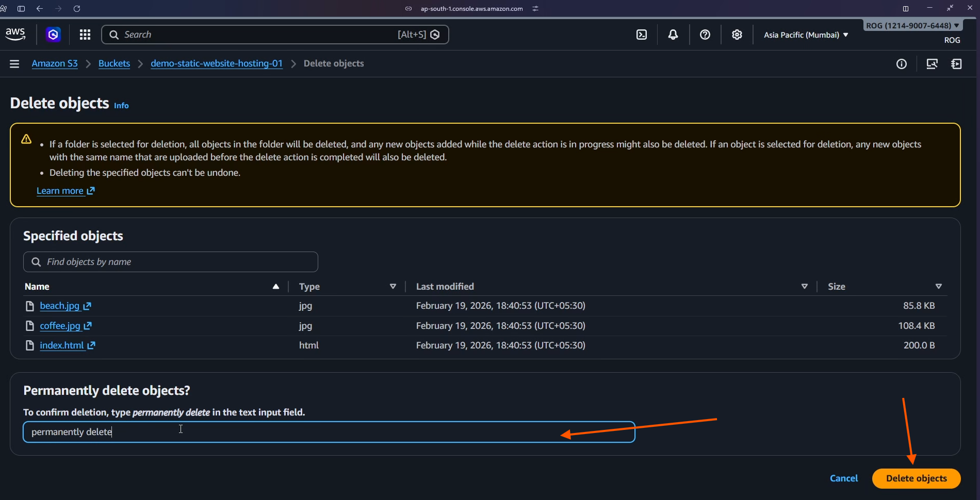Reload the page with browser refresh
The image size is (980, 500).
tap(77, 9)
